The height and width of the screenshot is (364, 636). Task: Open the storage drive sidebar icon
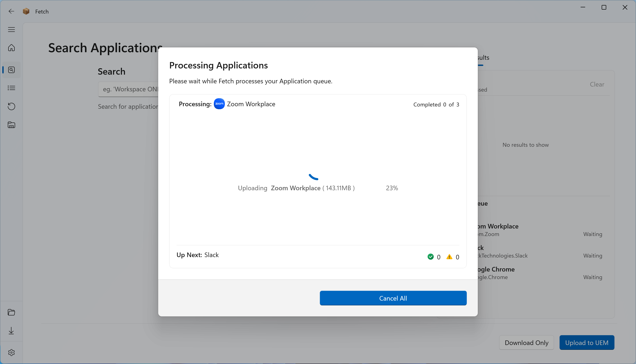[11, 125]
